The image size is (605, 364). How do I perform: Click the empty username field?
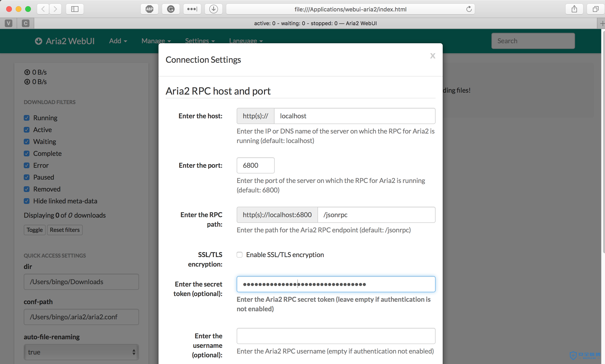click(x=336, y=336)
